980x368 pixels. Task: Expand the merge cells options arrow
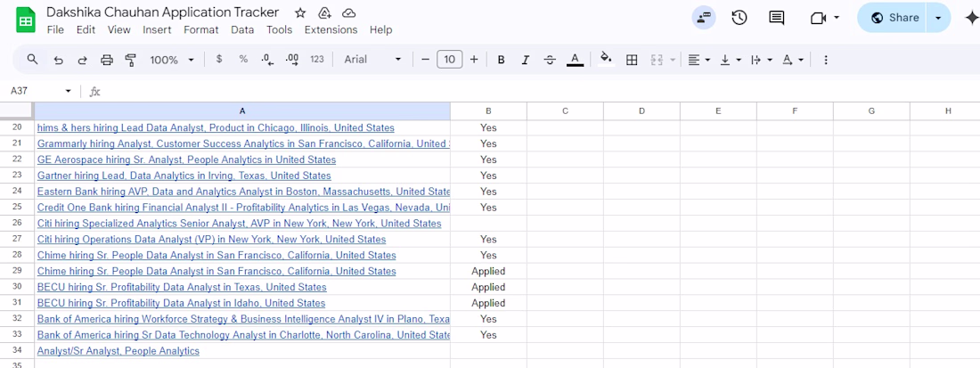[673, 60]
